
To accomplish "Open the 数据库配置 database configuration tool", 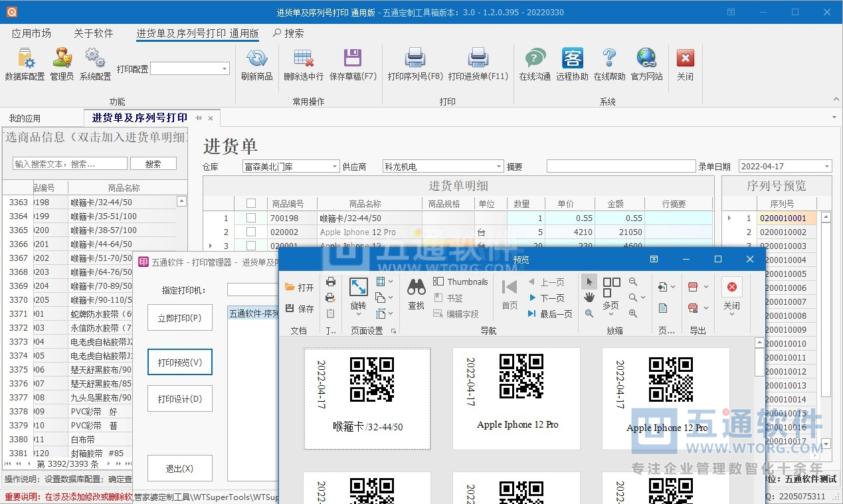I will pyautogui.click(x=25, y=64).
